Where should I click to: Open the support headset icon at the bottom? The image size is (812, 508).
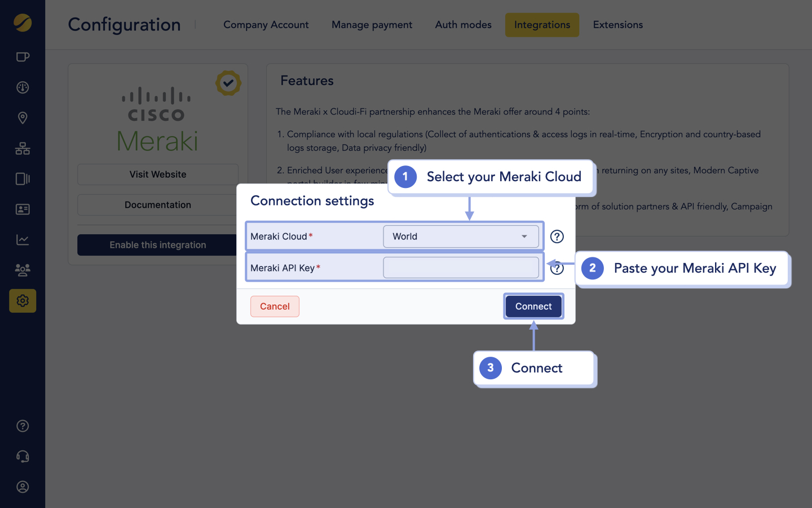point(23,456)
